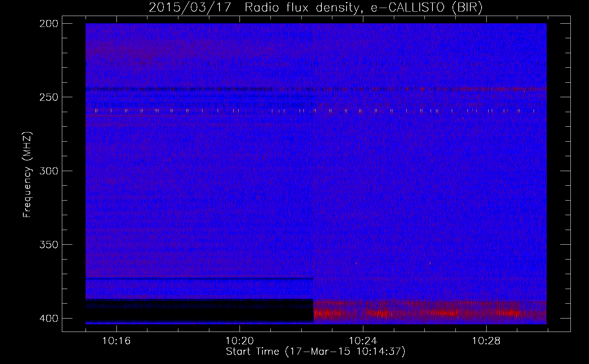Click the 'Frequency (MHZ)' axis label
The width and height of the screenshot is (589, 364).
click(x=27, y=174)
